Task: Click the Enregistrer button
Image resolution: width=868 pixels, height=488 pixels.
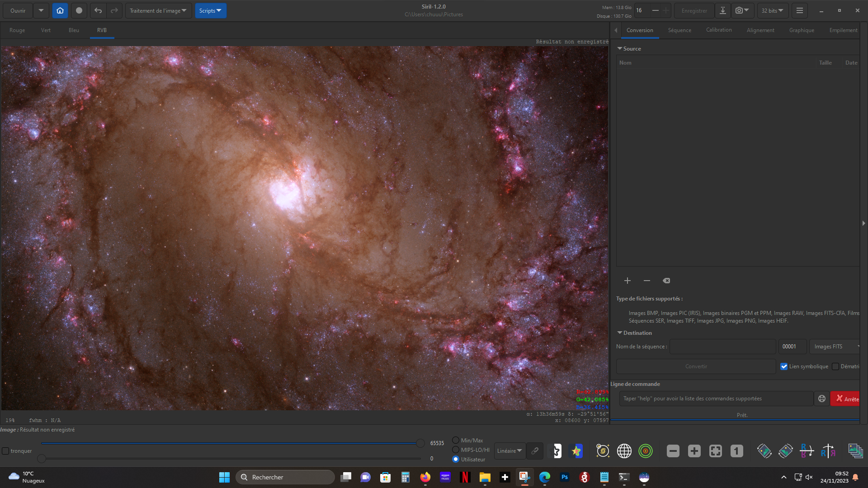Action: (x=694, y=10)
